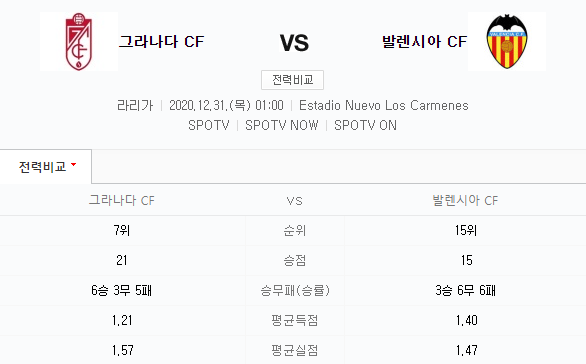Click the 발렌시아 CF table column header

pos(465,200)
